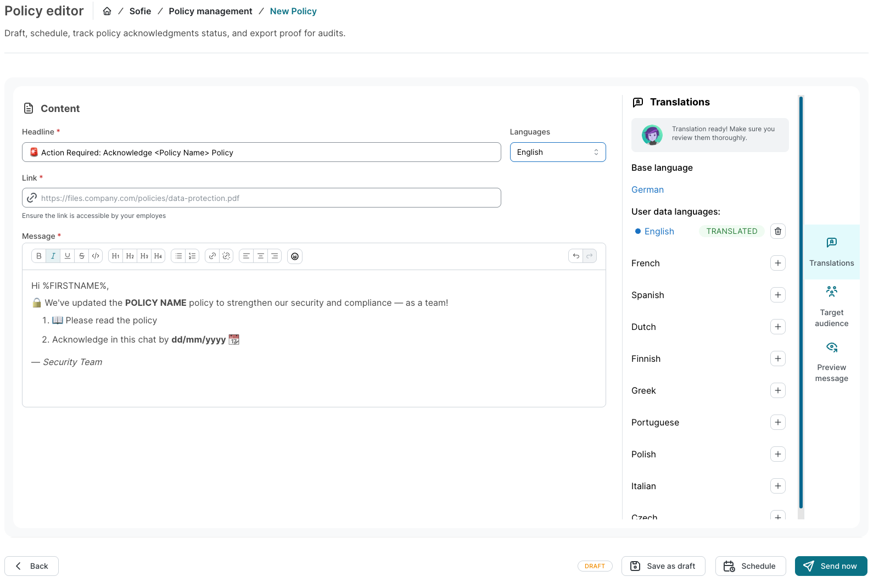
Task: Click the Send now button
Action: coord(831,566)
